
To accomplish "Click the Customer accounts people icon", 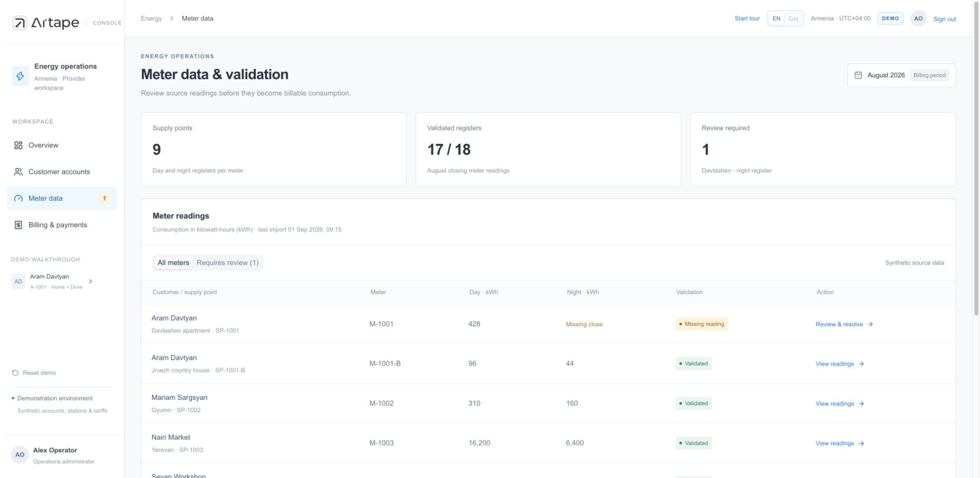I will tap(19, 172).
